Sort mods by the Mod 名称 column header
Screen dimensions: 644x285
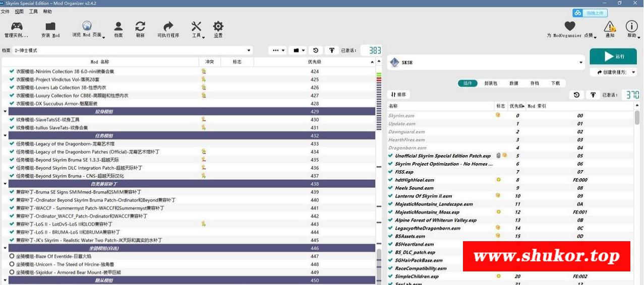[100, 62]
